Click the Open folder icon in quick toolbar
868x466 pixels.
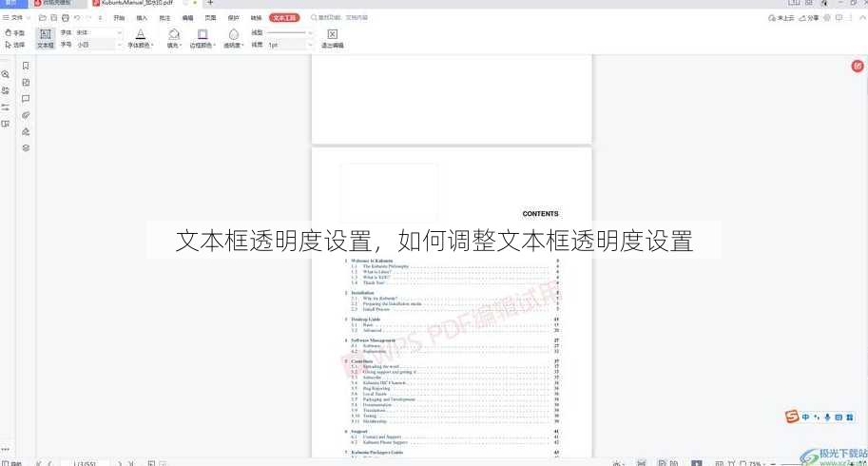coord(43,18)
